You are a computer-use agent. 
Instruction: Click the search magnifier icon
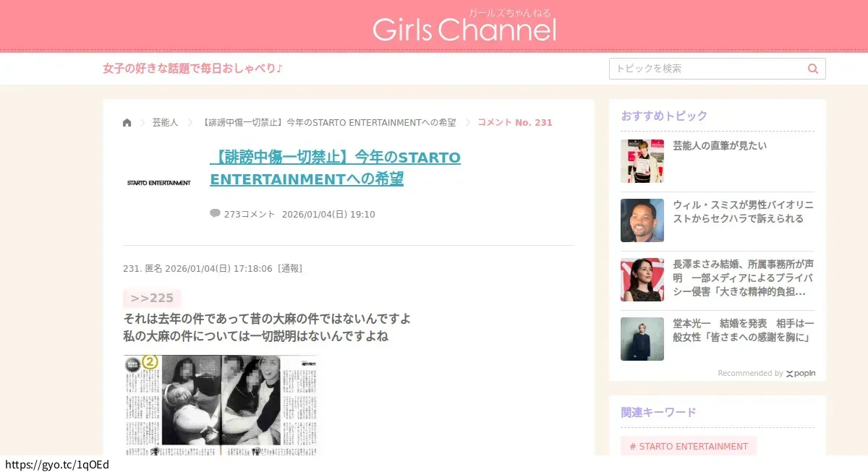tap(813, 69)
